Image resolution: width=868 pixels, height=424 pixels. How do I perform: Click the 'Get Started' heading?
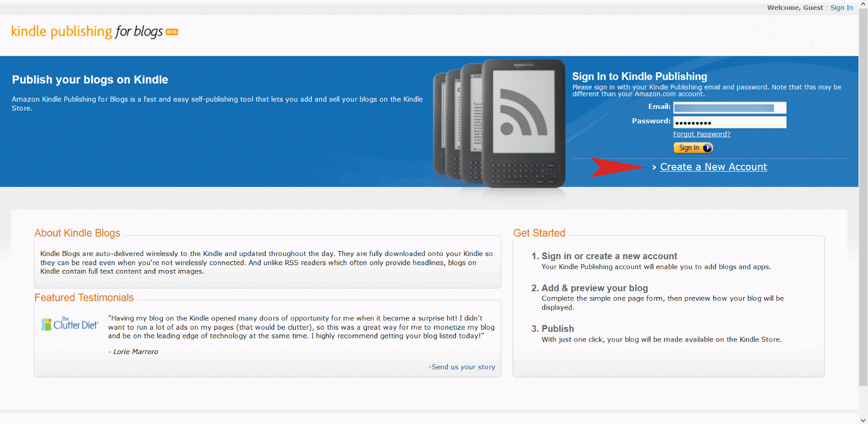tap(539, 233)
